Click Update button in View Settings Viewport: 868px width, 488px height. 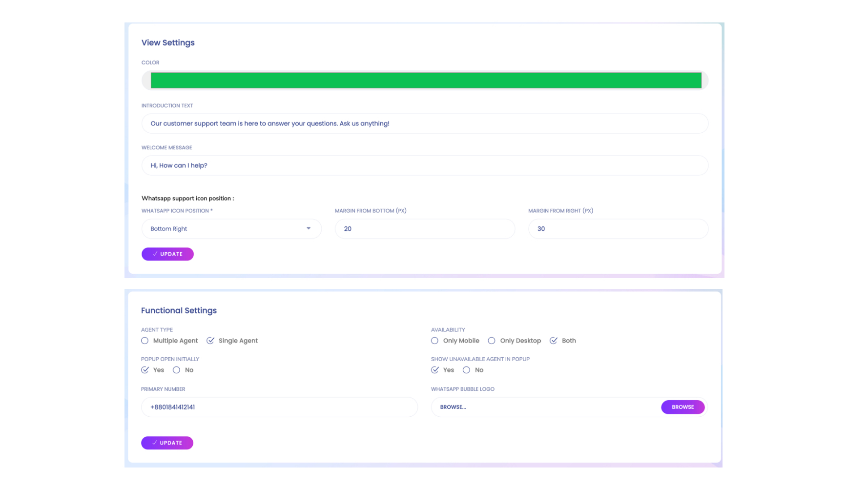coord(167,254)
